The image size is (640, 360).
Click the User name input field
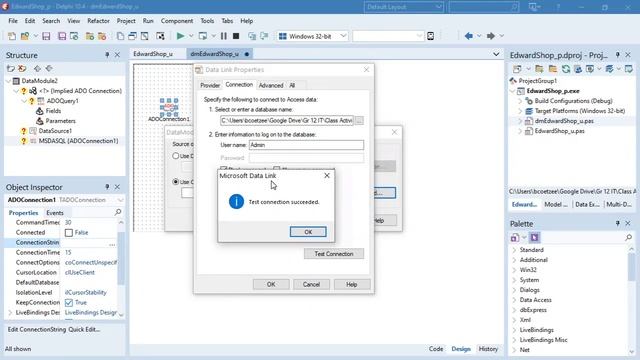point(306,145)
